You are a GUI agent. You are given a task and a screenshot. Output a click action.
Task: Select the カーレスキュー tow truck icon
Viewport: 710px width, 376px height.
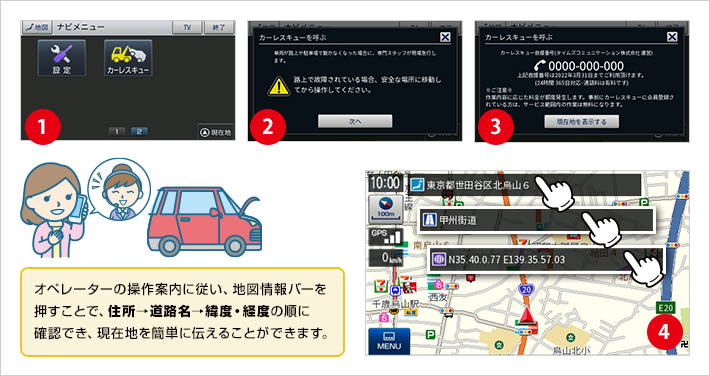click(x=128, y=58)
